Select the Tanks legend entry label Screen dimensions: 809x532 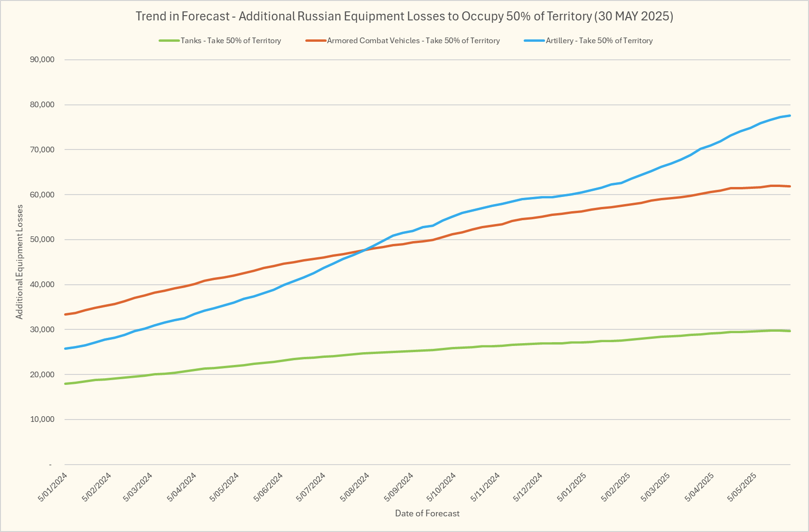pos(231,41)
